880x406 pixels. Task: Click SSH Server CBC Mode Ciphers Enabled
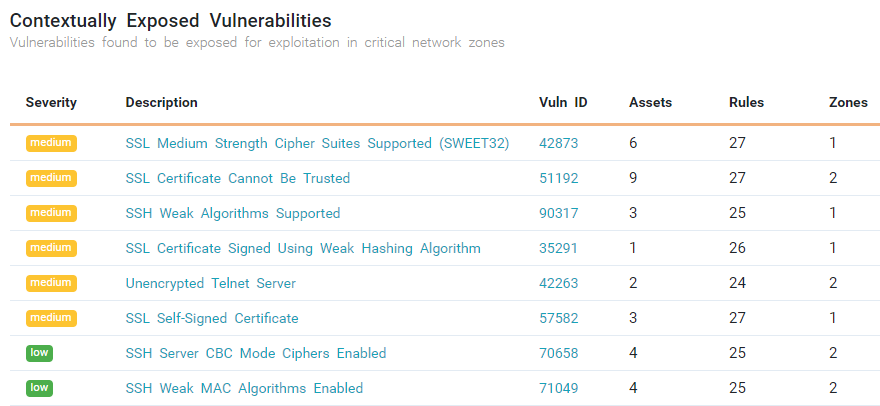click(256, 353)
